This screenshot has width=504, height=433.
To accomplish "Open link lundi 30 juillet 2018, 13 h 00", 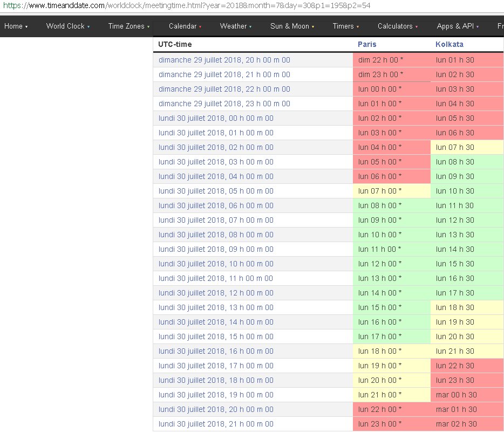I will [216, 307].
